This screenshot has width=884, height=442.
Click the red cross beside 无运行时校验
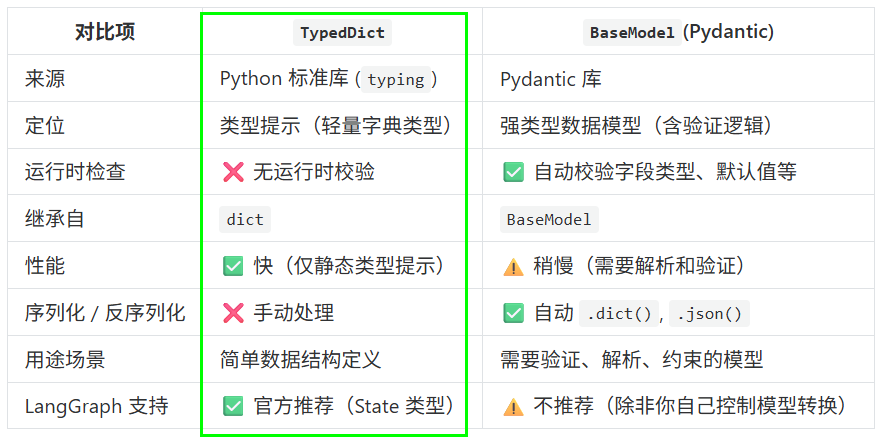click(233, 172)
